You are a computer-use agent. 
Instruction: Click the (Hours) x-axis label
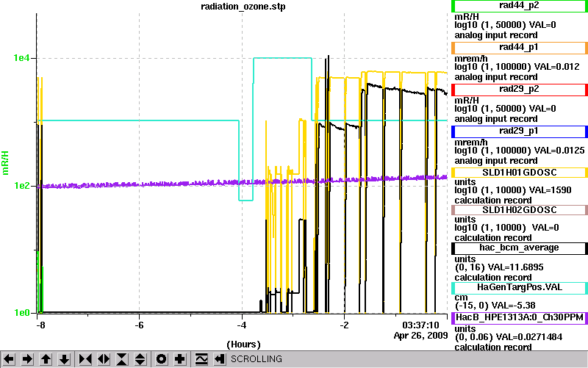coord(243,344)
